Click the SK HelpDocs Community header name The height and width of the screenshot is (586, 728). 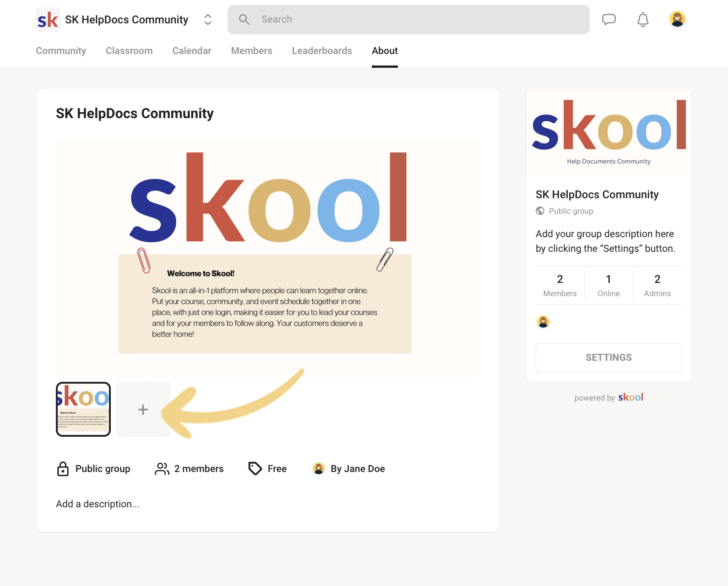[127, 20]
